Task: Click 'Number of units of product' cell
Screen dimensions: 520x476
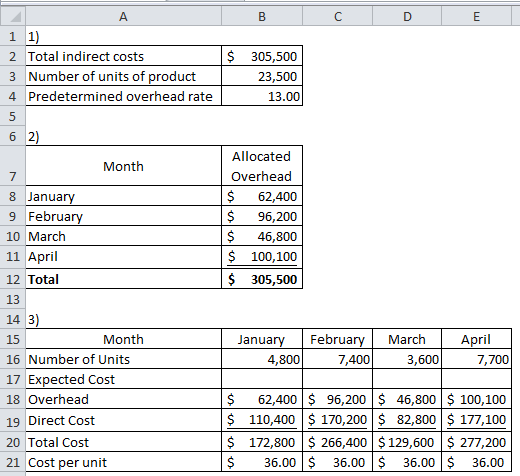Action: 123,76
